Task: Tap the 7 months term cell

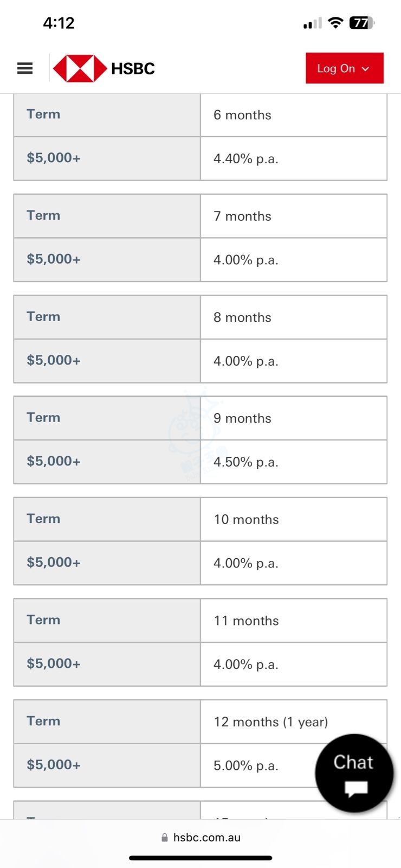Action: click(x=293, y=216)
